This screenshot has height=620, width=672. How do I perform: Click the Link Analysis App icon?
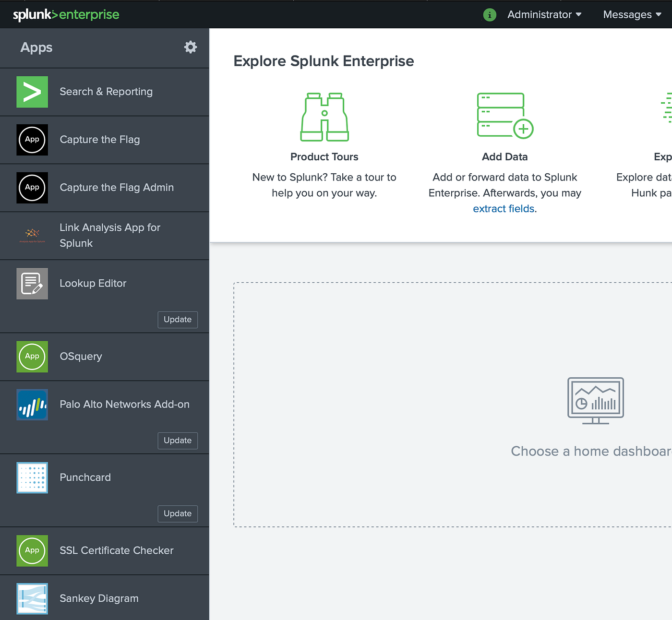pyautogui.click(x=32, y=236)
